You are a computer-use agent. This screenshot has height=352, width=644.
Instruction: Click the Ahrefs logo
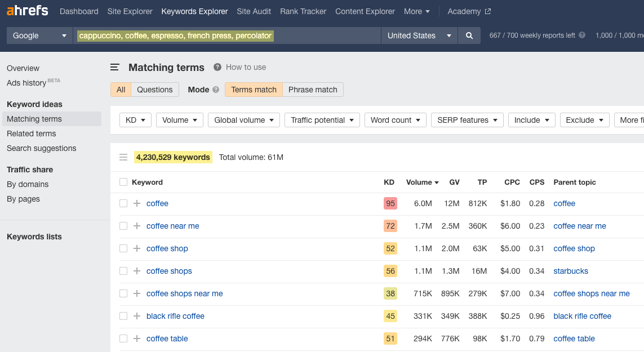pyautogui.click(x=27, y=11)
